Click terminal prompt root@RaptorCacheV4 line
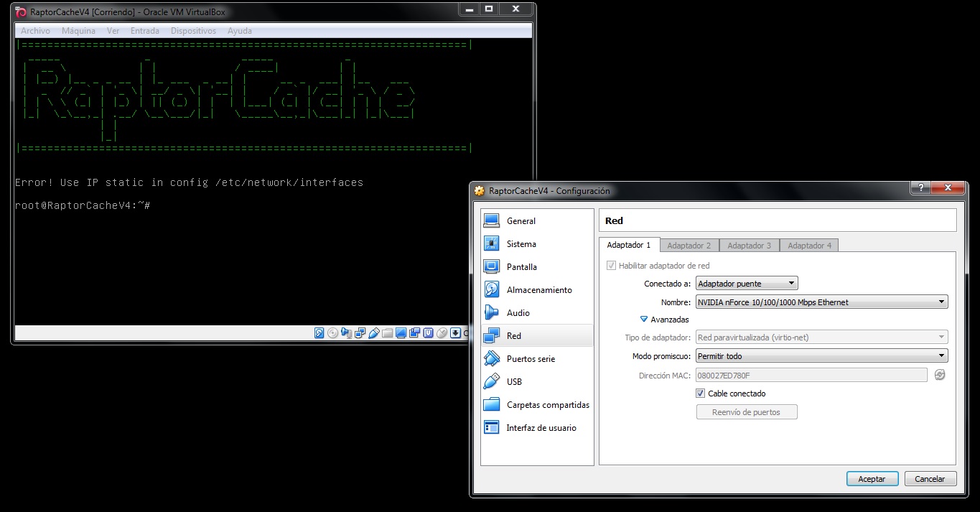980x512 pixels. [x=82, y=205]
